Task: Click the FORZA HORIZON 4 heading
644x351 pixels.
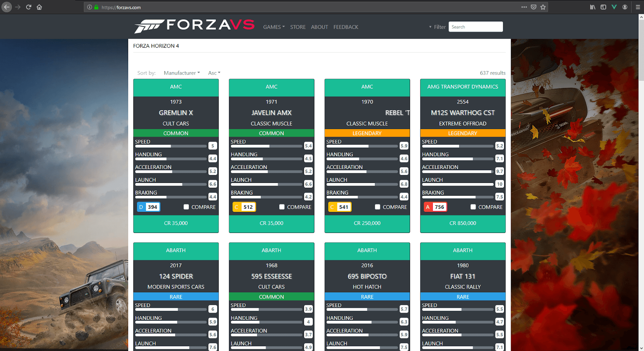Action: (x=156, y=46)
